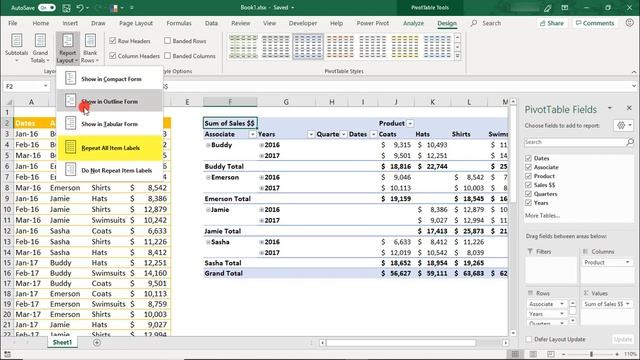Viewport: 640px width, 360px height.
Task: Uncheck the Product field checkbox
Action: pos(529,176)
